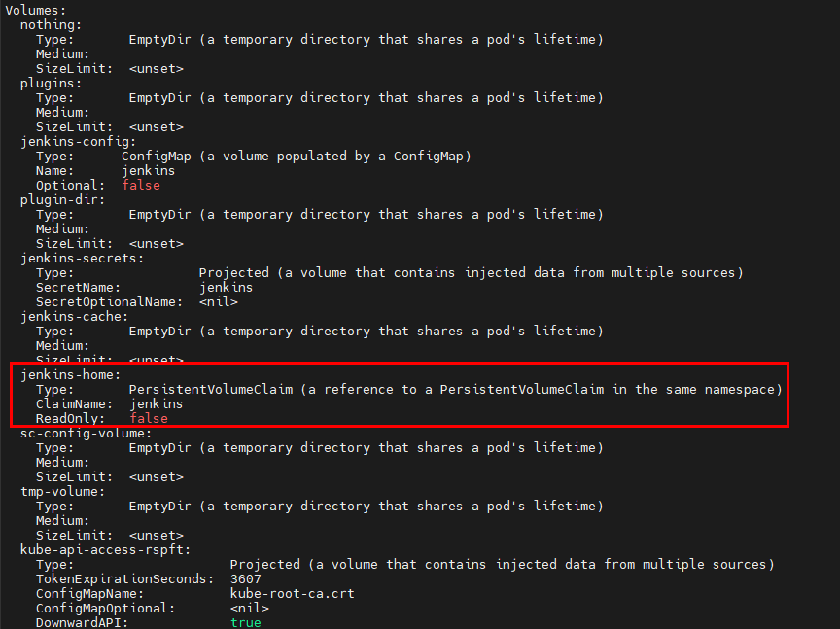Click the "ClaimName:" label

75,404
